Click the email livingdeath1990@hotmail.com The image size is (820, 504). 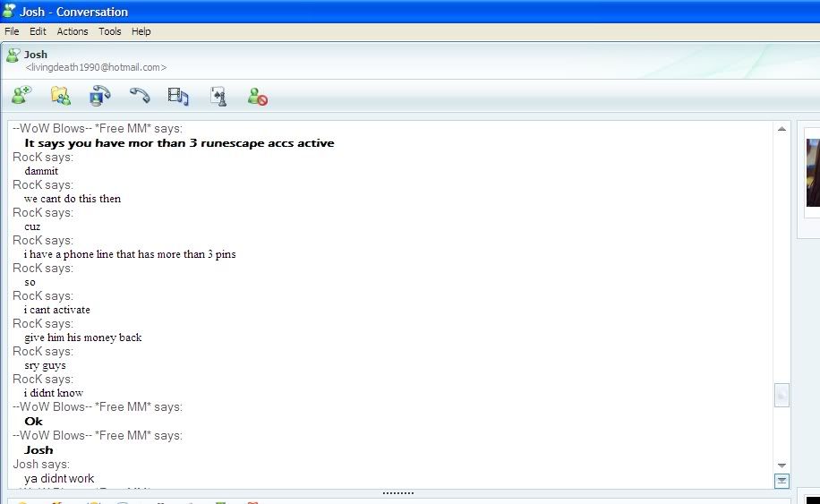click(x=96, y=67)
